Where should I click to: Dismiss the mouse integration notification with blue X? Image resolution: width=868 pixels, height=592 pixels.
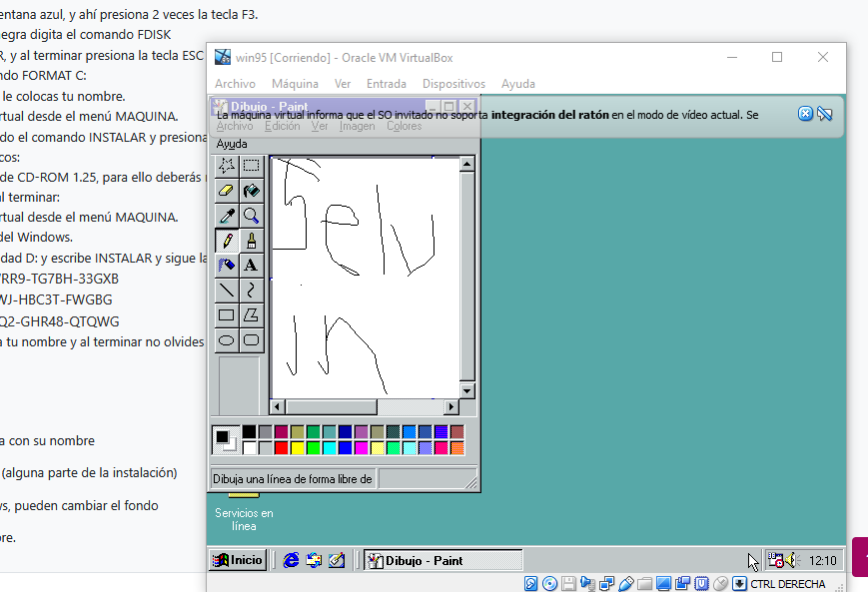coord(805,114)
